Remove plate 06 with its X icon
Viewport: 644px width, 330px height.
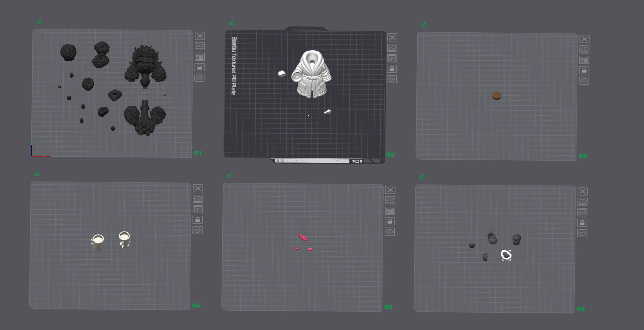coord(583,191)
